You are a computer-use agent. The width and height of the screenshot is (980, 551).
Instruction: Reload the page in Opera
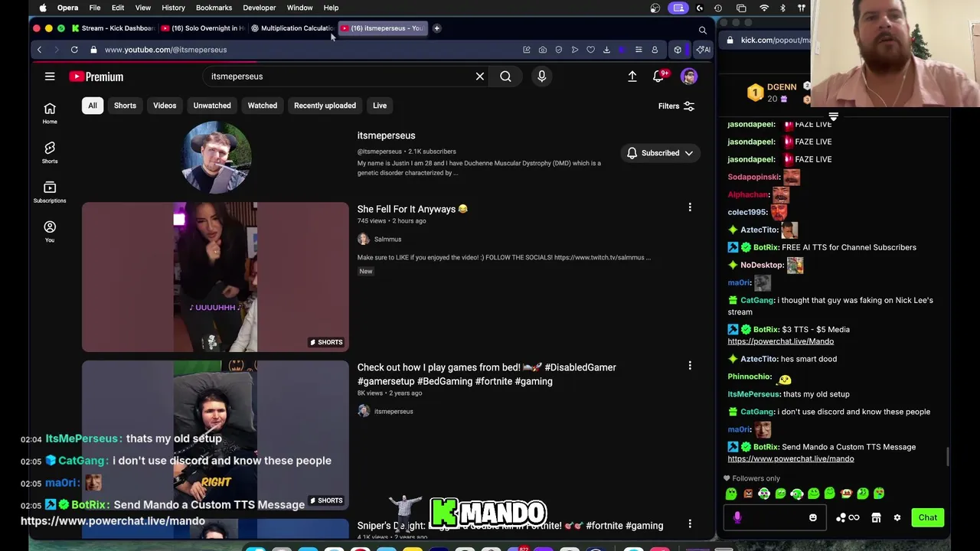click(x=74, y=50)
